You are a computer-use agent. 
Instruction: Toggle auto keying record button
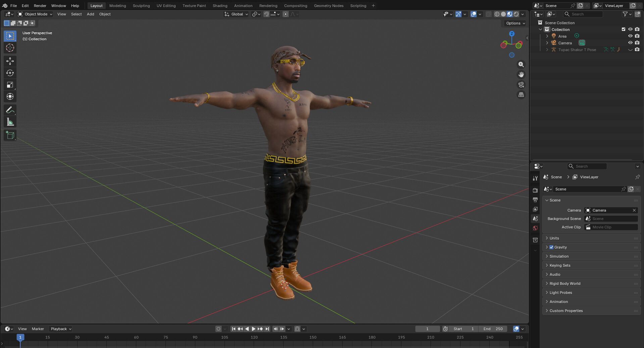pos(218,329)
